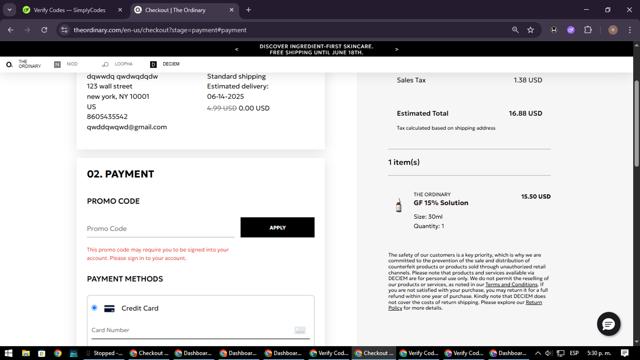Image resolution: width=640 pixels, height=360 pixels.
Task: Open the live chat bubble icon
Action: pyautogui.click(x=608, y=324)
